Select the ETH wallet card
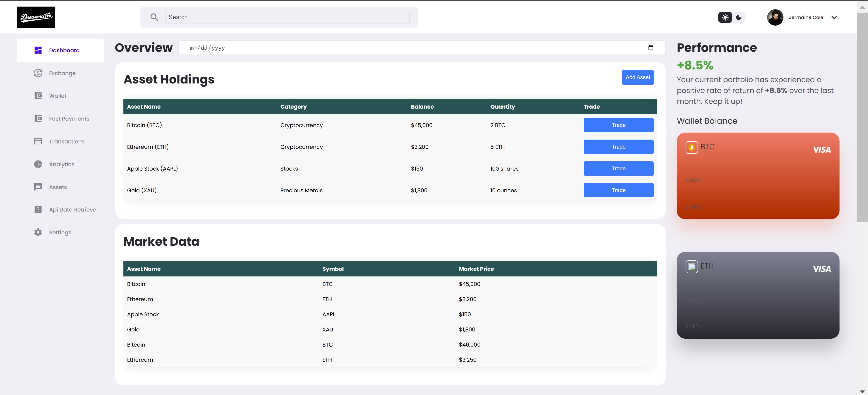The image size is (868, 395). pos(758,295)
